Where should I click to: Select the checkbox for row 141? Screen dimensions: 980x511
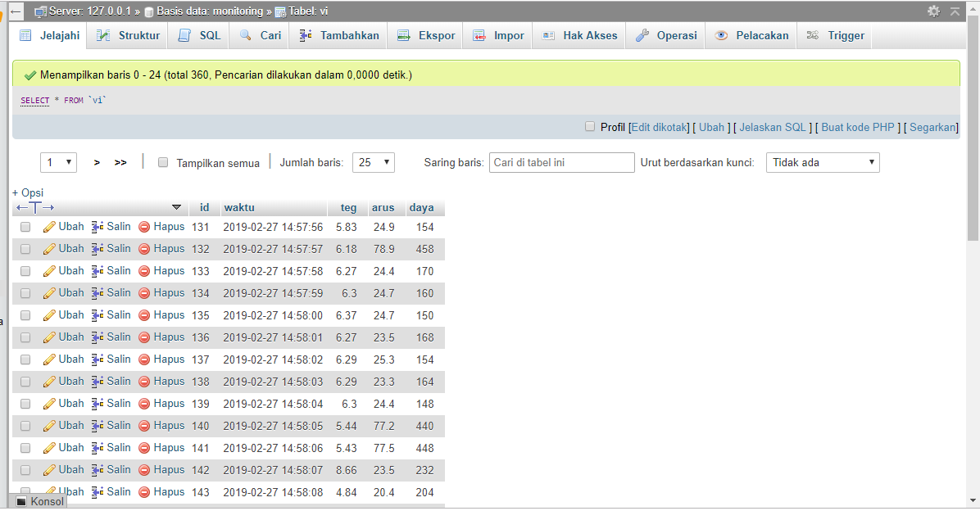coord(25,448)
